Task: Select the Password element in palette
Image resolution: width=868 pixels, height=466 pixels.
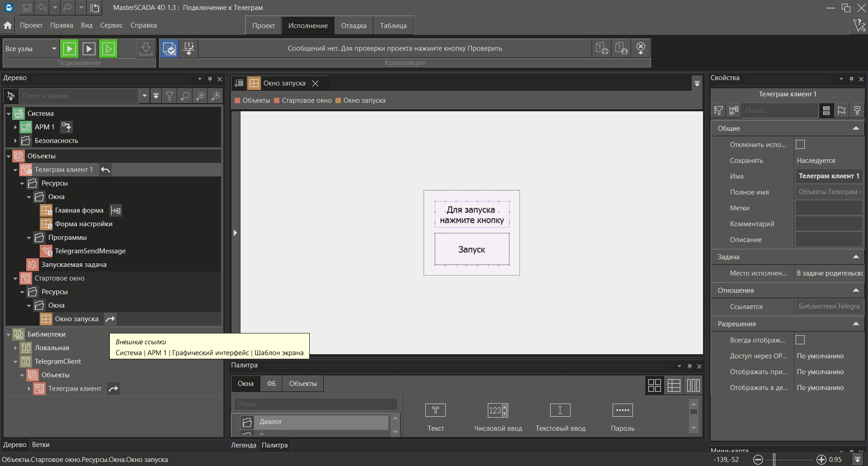Action: pyautogui.click(x=622, y=410)
